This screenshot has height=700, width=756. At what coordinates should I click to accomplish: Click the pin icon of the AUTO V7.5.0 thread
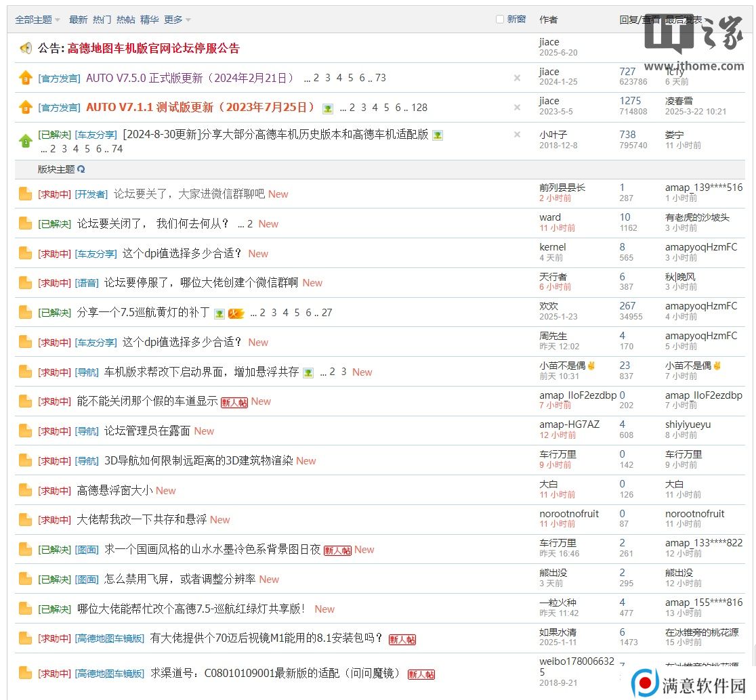pyautogui.click(x=26, y=78)
